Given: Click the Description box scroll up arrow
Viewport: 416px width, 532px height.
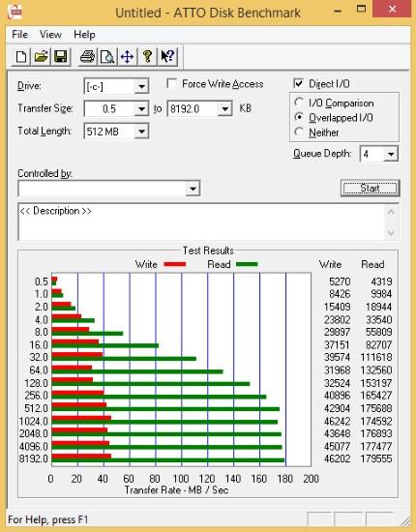Looking at the screenshot, I should pos(391,212).
